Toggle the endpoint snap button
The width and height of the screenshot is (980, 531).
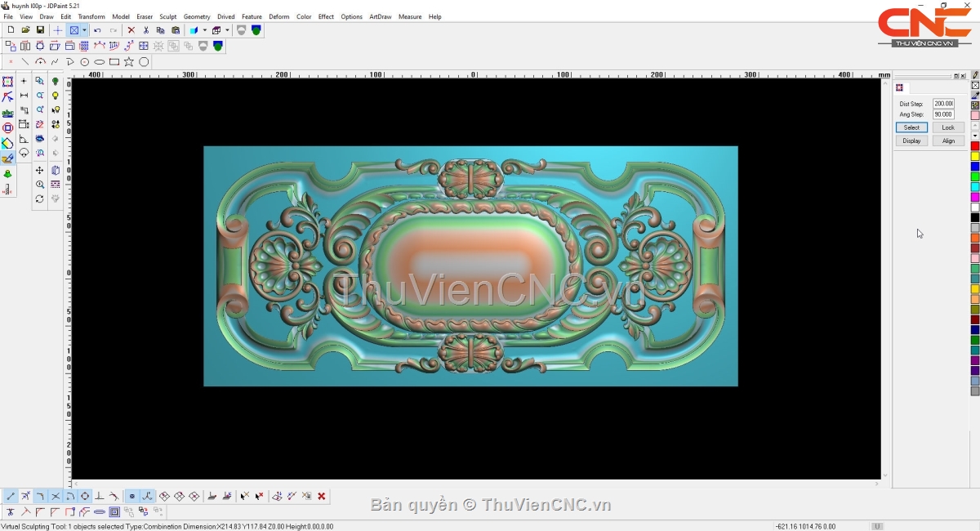pos(11,496)
